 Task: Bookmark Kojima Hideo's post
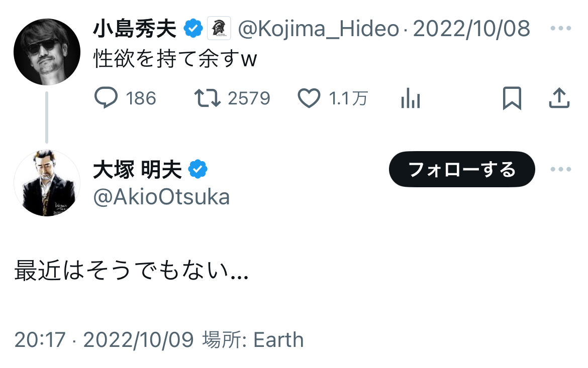pos(512,98)
